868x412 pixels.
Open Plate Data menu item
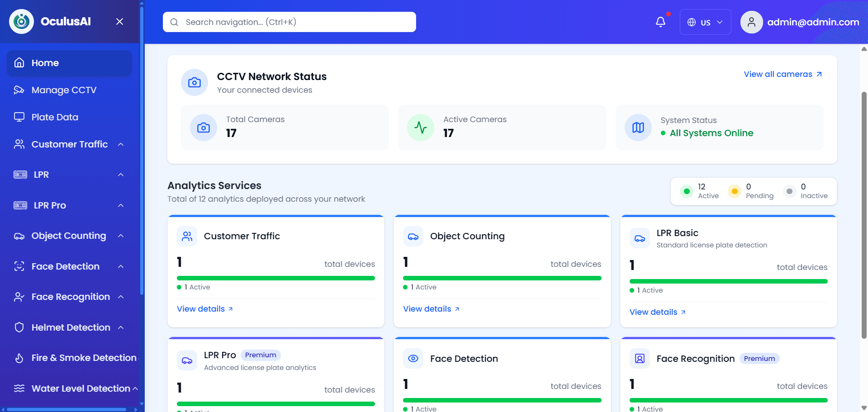pos(70,117)
